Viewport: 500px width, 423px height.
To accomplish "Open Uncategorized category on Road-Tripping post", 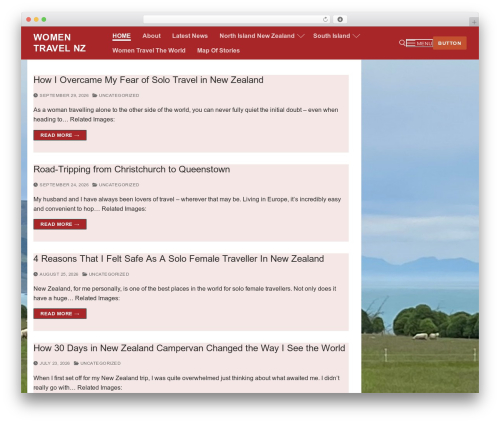I will [119, 185].
